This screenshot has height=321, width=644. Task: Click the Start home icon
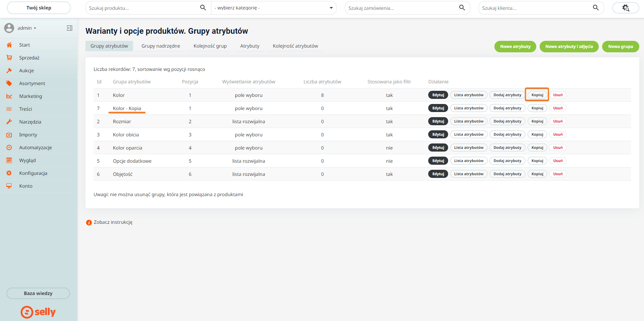[x=9, y=45]
